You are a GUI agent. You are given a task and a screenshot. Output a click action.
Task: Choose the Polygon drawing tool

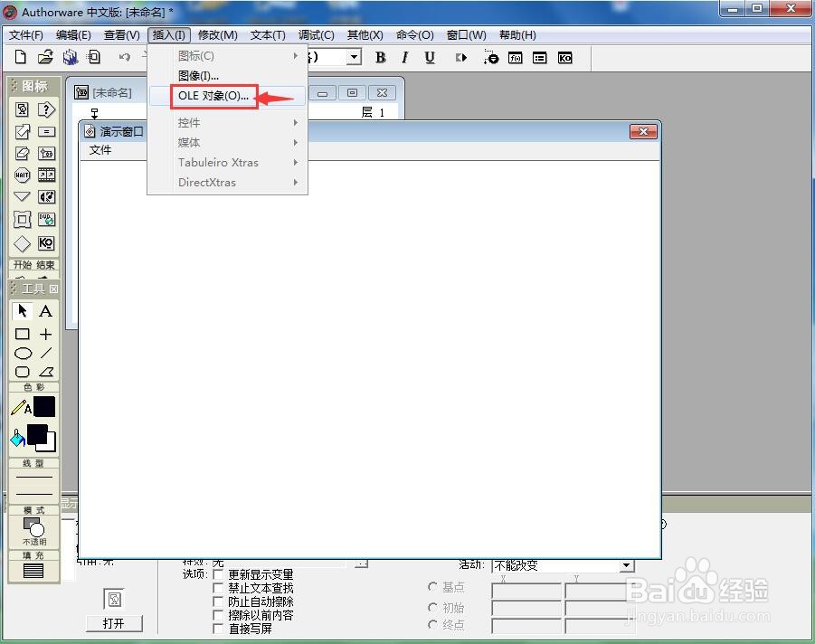46,372
